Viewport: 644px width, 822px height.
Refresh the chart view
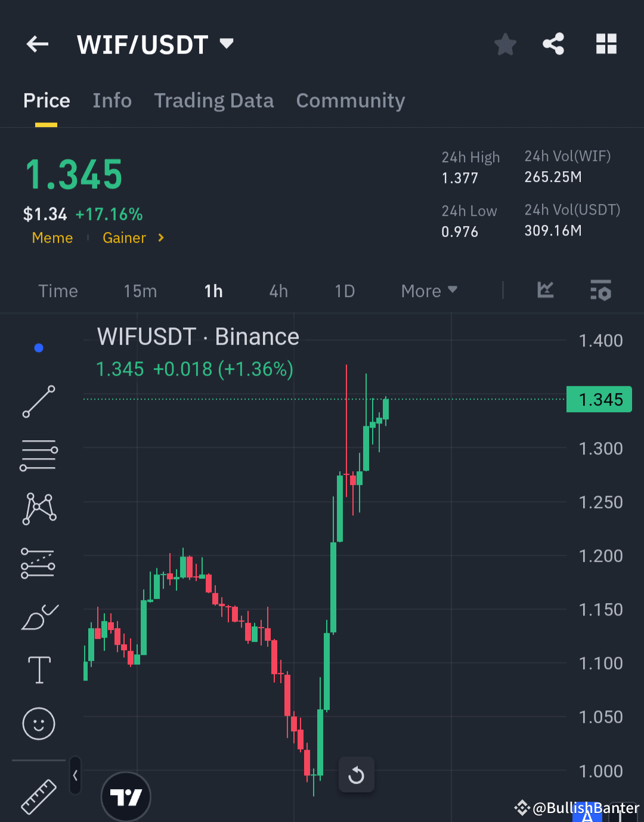coord(356,774)
